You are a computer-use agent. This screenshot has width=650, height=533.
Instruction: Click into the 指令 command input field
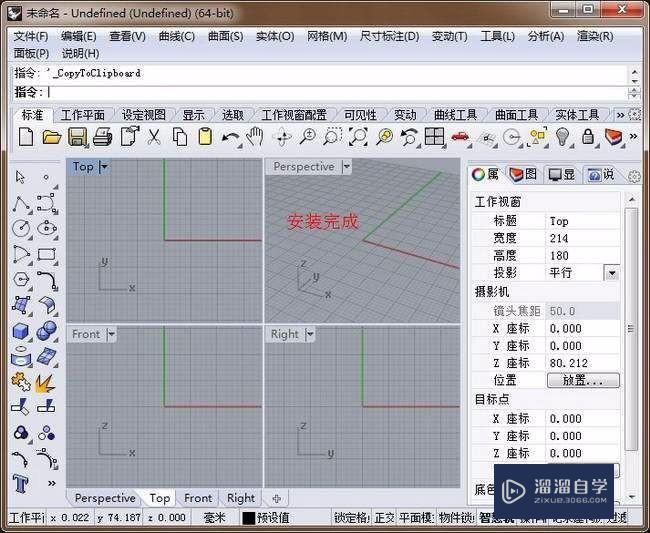[x=336, y=92]
